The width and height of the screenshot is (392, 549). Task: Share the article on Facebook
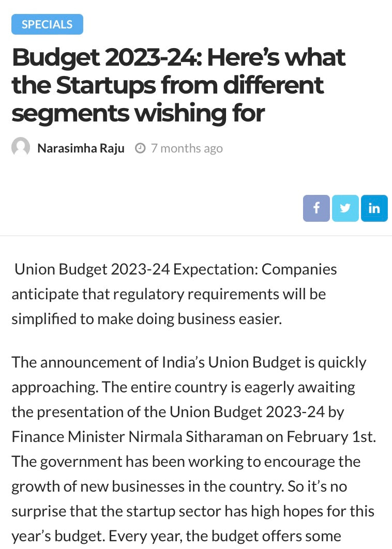click(x=316, y=208)
